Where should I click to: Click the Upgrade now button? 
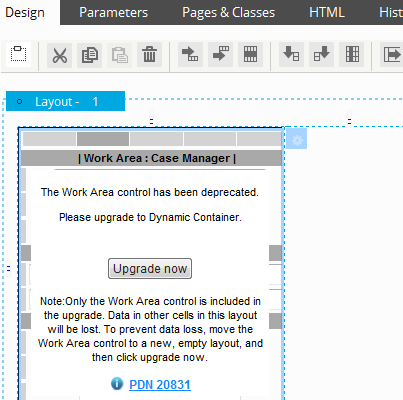pos(150,268)
